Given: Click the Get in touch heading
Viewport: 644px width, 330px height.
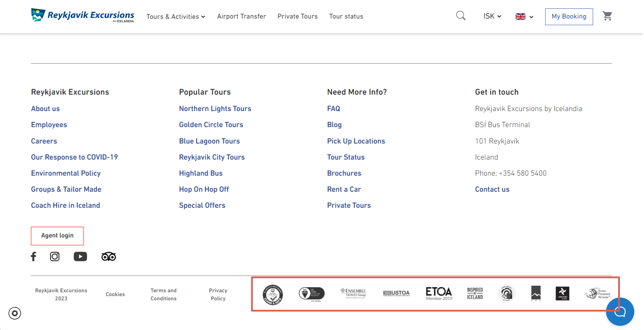Looking at the screenshot, I should tap(497, 92).
